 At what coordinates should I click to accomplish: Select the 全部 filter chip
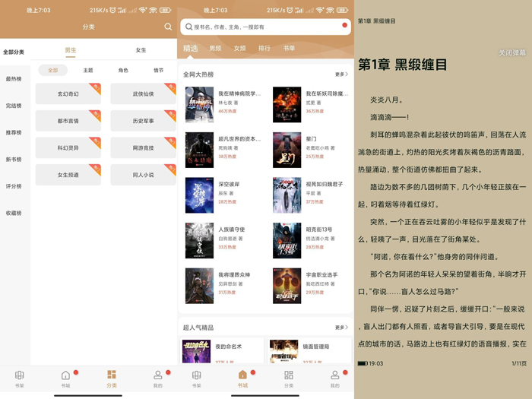click(52, 70)
